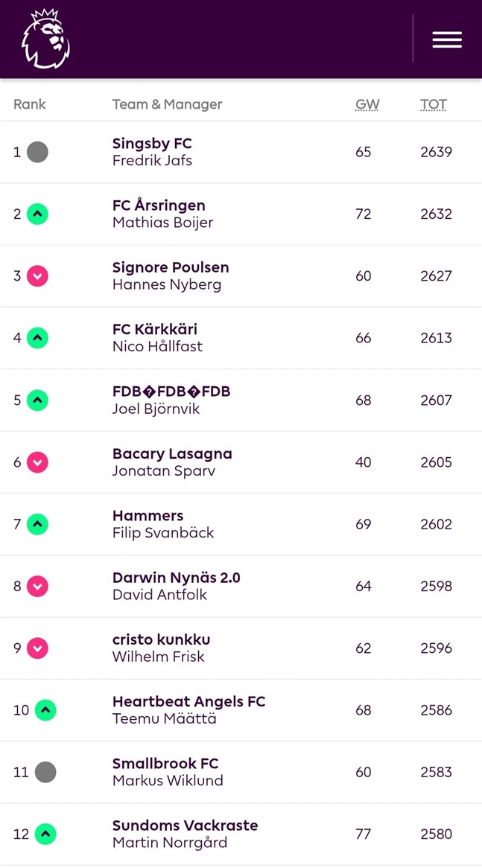
Task: Click Smallbrook FC's grey rank indicator
Action: 46,772
